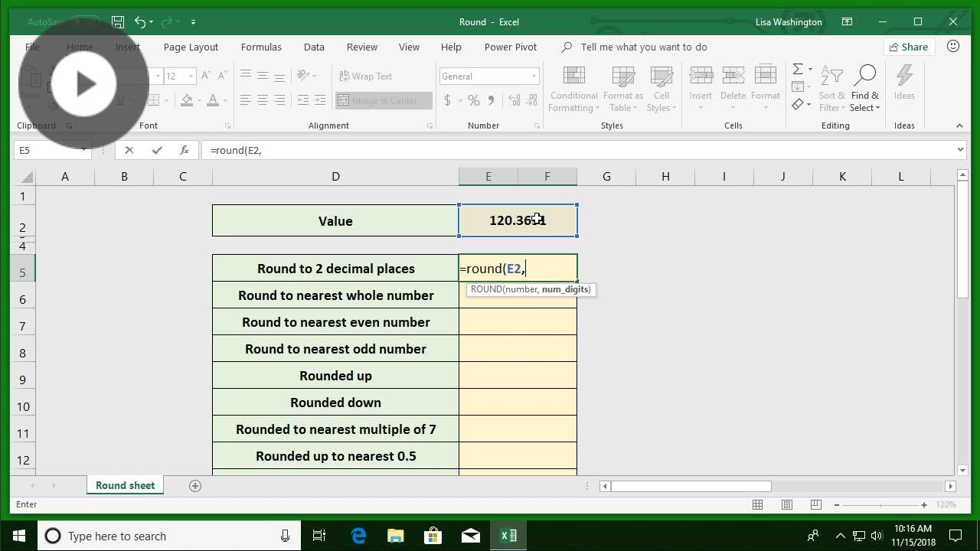This screenshot has height=551, width=980.
Task: Open the General number format dropdown
Action: 534,76
